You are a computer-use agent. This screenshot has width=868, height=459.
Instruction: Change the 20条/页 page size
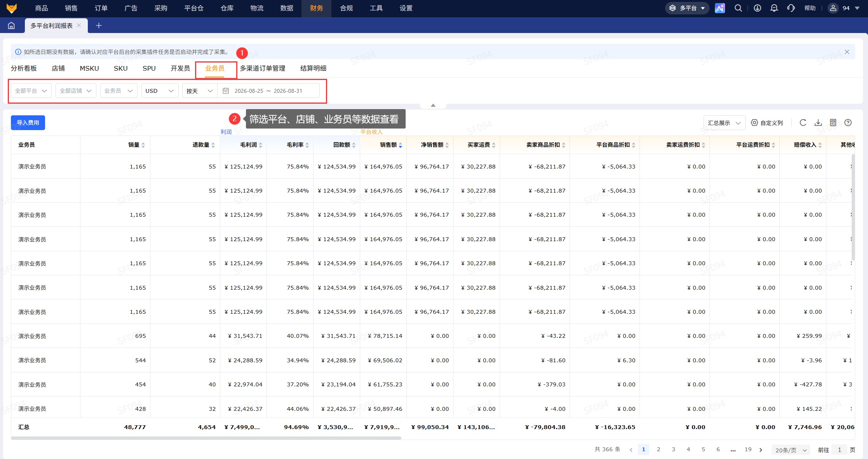click(791, 450)
